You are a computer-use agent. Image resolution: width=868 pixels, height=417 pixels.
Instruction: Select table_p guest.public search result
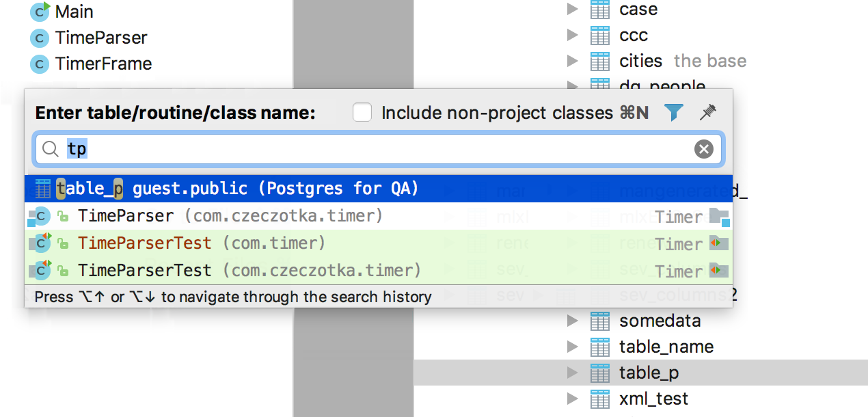(273, 189)
